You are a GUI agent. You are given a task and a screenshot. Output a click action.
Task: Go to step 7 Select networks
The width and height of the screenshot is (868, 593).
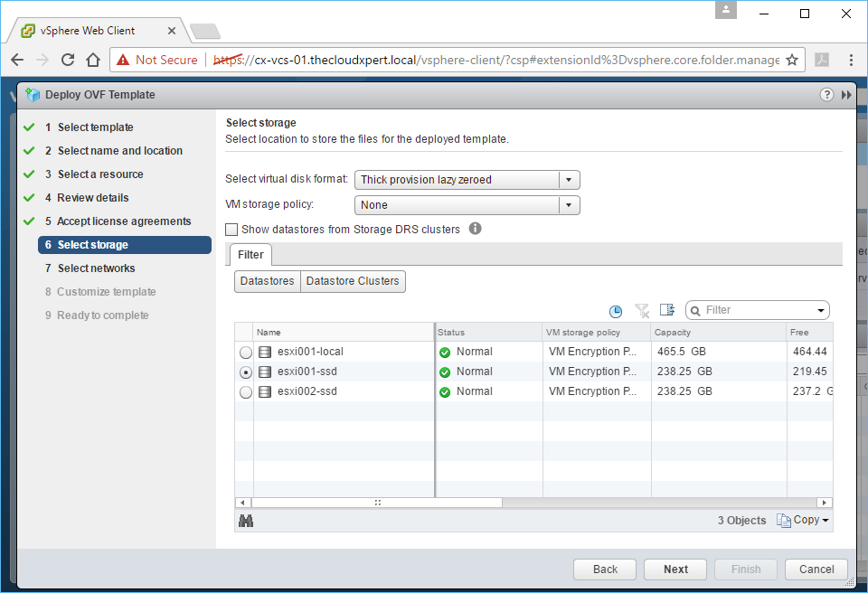point(96,268)
